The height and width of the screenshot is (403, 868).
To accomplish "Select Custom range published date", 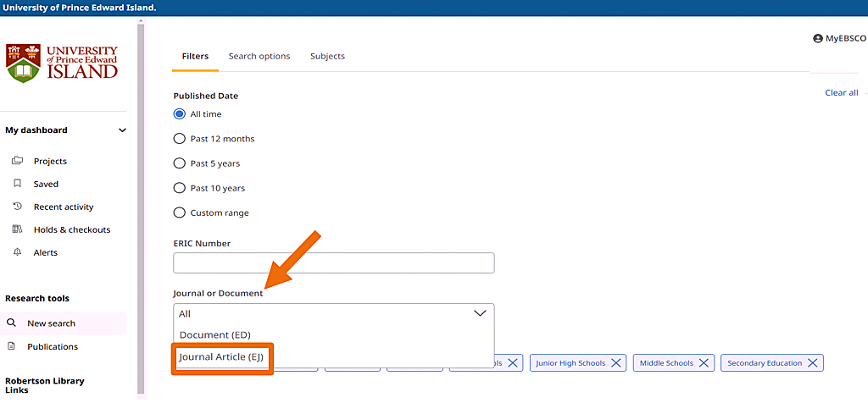I will coord(179,213).
